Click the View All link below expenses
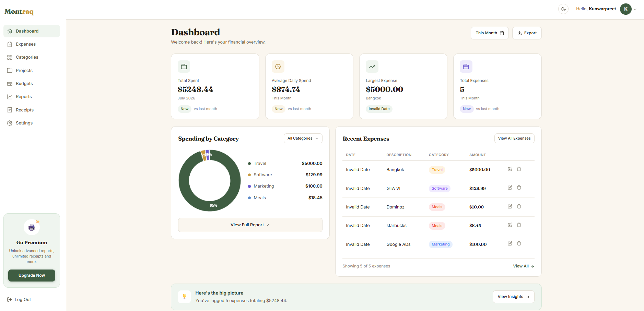 tap(524, 266)
